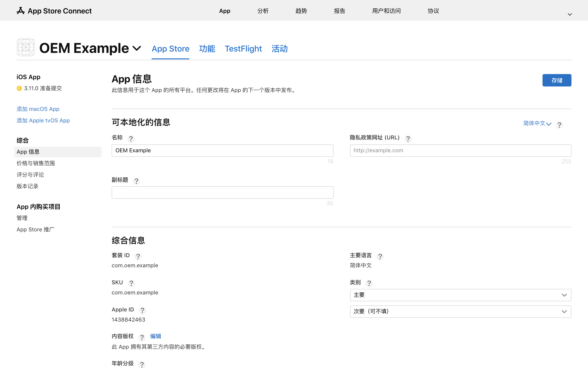
Task: Open 报告 in top navigation
Action: click(339, 11)
